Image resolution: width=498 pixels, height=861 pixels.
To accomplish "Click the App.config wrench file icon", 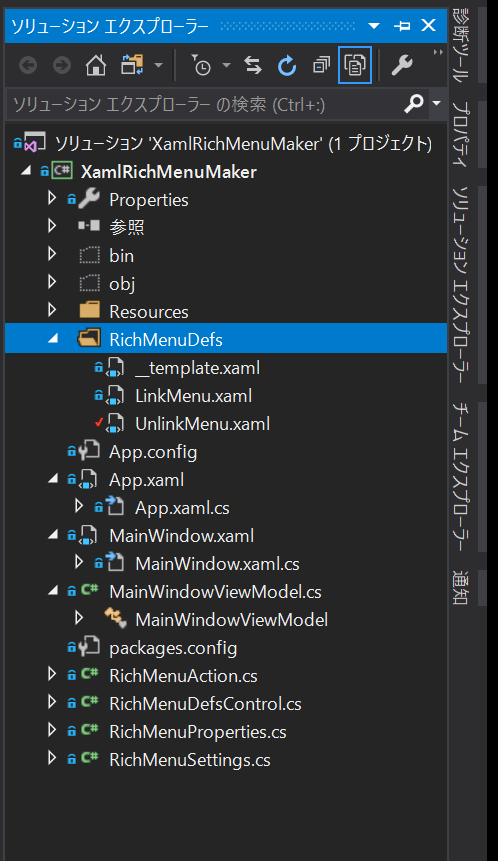I will coord(89,451).
